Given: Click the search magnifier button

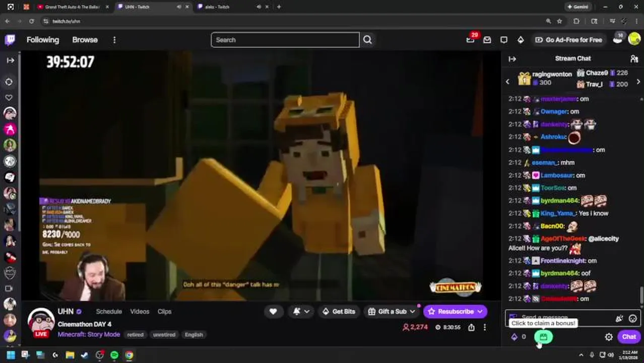Looking at the screenshot, I should [367, 40].
